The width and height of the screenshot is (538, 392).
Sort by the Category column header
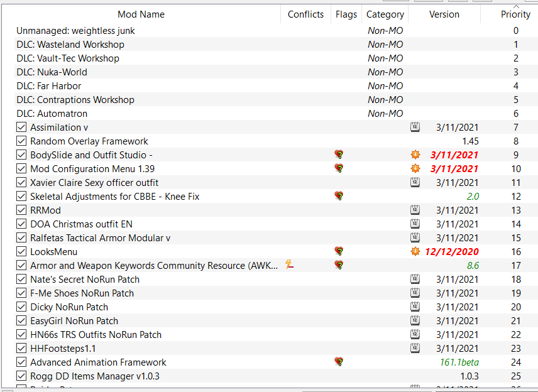pos(385,14)
